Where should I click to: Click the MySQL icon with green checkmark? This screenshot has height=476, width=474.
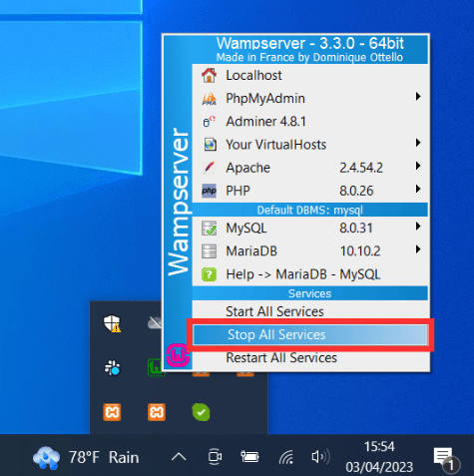tap(209, 229)
